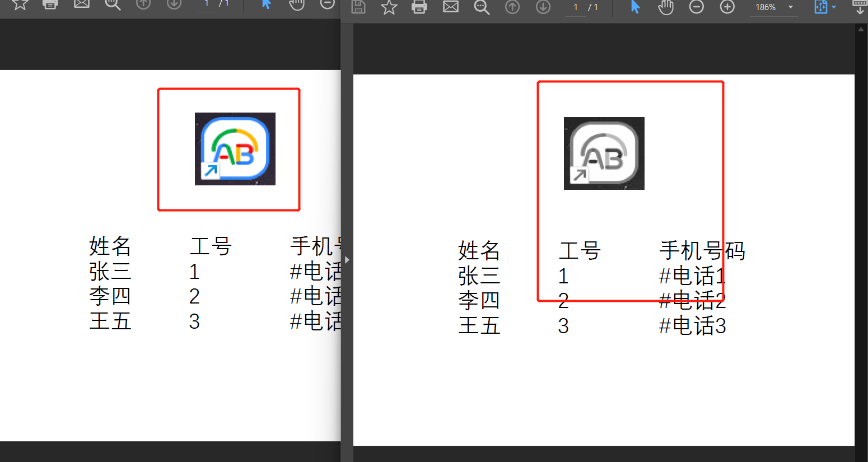The height and width of the screenshot is (462, 868).
Task: Save the PDF document
Action: (358, 7)
